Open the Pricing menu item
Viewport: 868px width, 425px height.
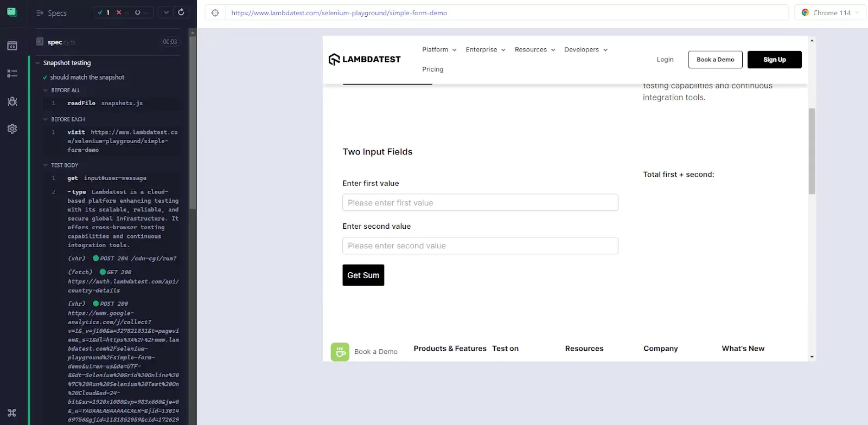pyautogui.click(x=433, y=69)
